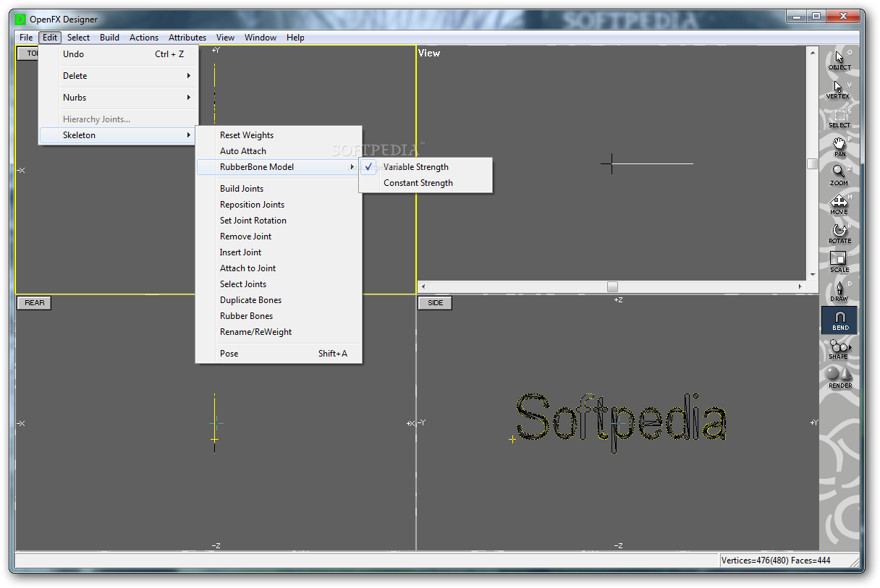The image size is (880, 588).
Task: Open the Help menu
Action: 295,38
